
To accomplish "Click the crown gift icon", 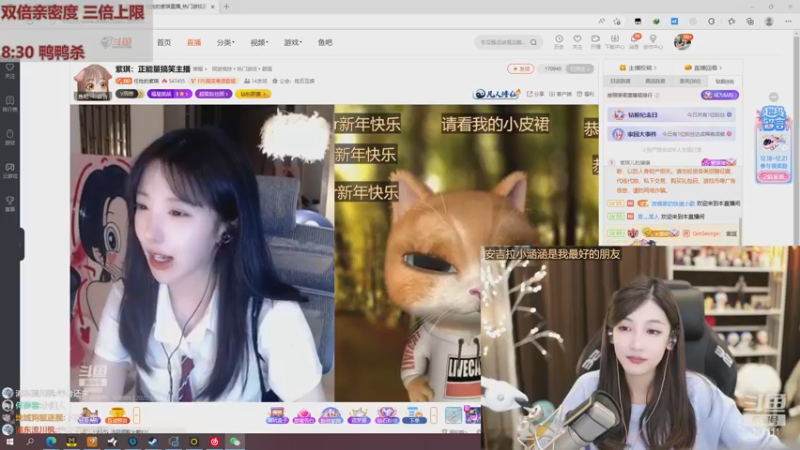I will (359, 415).
